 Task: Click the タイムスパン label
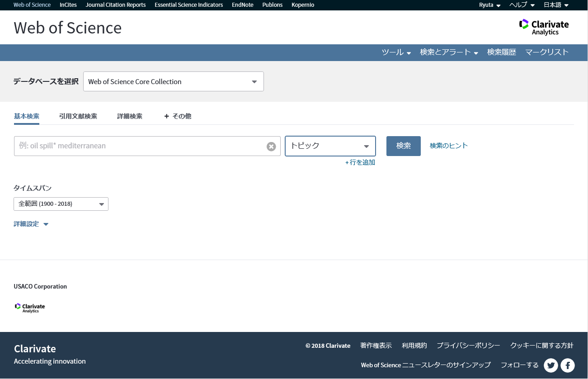33,188
